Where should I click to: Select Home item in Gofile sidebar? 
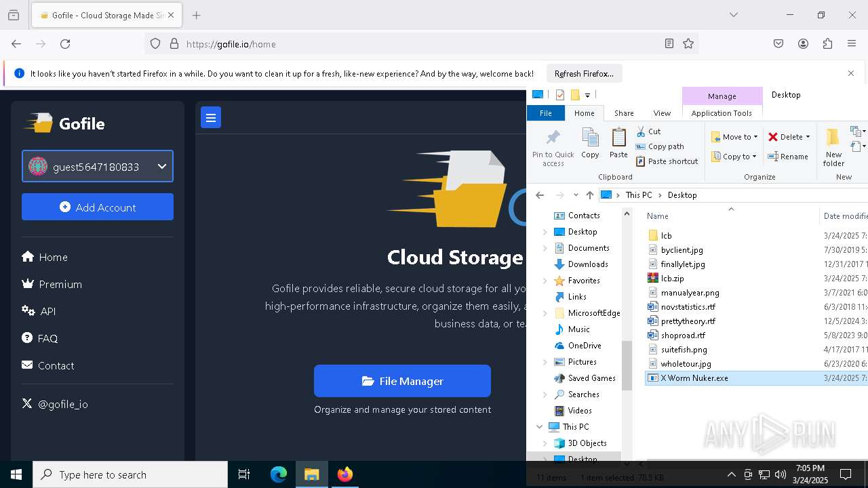45,257
